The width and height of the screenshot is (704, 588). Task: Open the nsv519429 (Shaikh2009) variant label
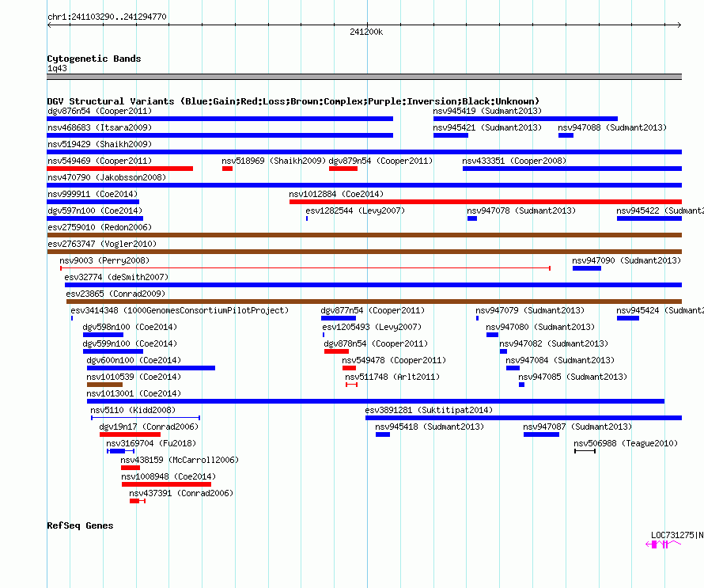click(100, 144)
